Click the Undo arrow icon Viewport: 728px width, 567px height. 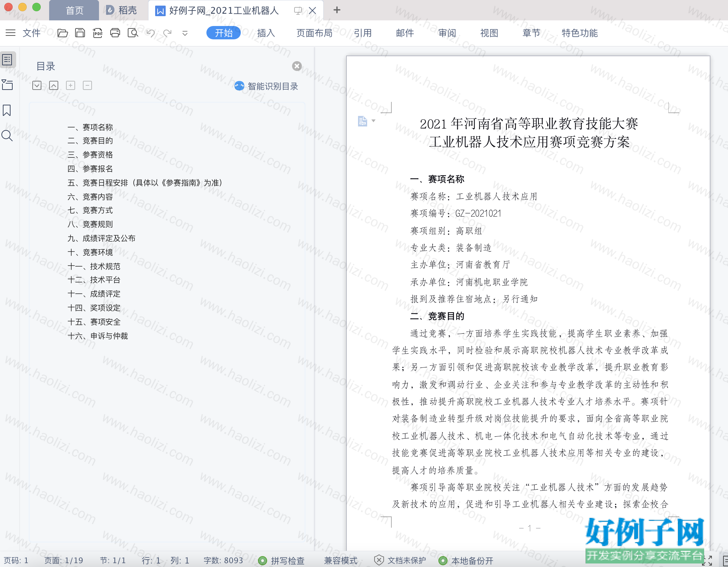(x=151, y=33)
